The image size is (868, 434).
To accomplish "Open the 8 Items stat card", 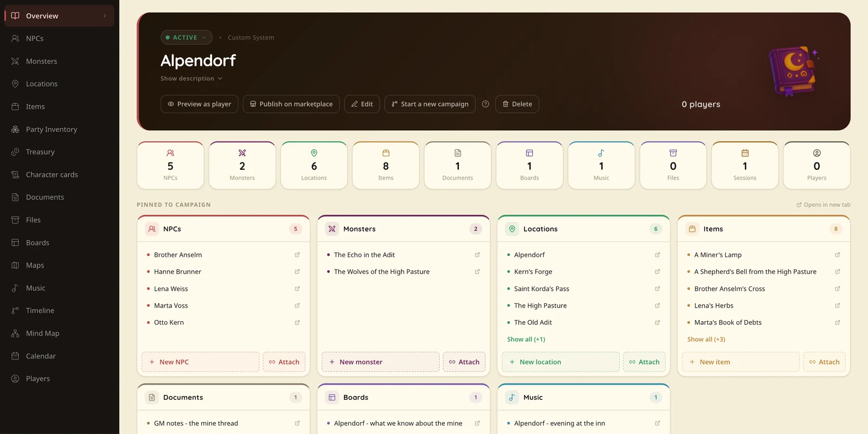I will tap(386, 165).
